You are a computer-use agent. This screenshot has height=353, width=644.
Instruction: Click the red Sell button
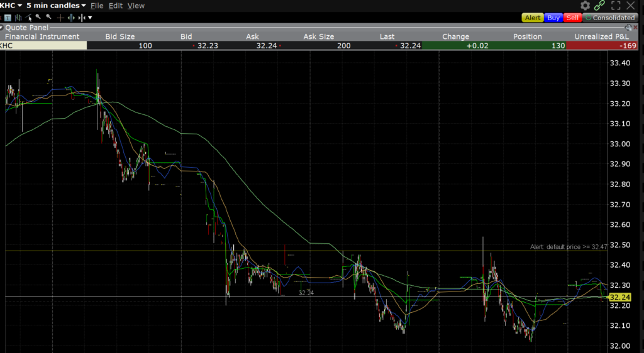572,18
